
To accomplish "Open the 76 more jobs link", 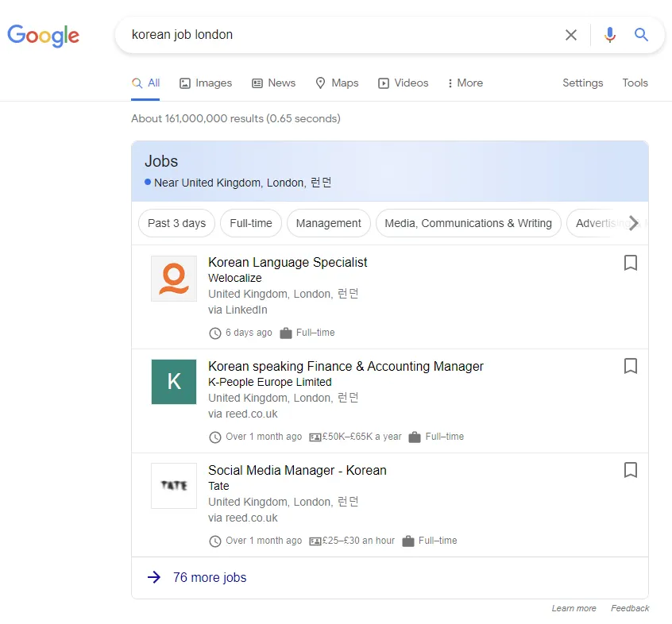I will click(210, 577).
